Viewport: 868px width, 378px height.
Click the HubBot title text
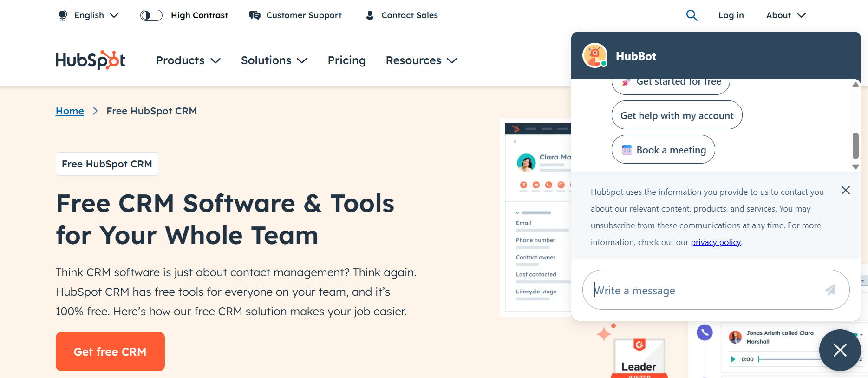[x=636, y=56]
